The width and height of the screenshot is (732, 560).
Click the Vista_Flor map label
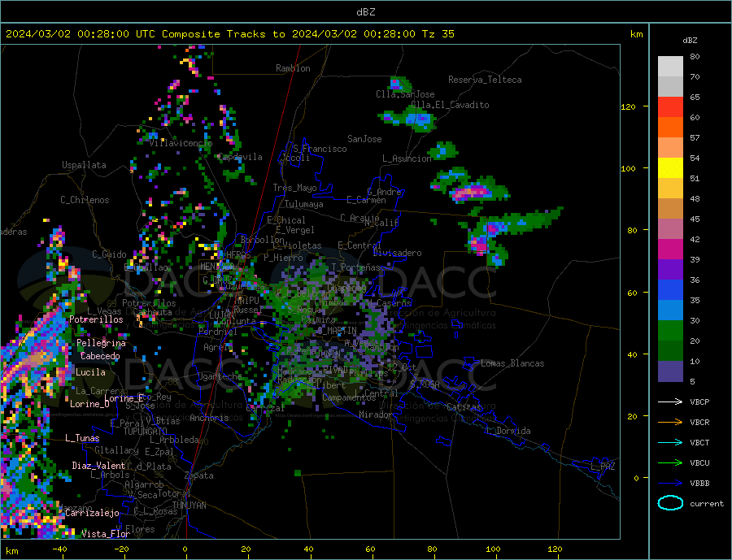pyautogui.click(x=106, y=534)
